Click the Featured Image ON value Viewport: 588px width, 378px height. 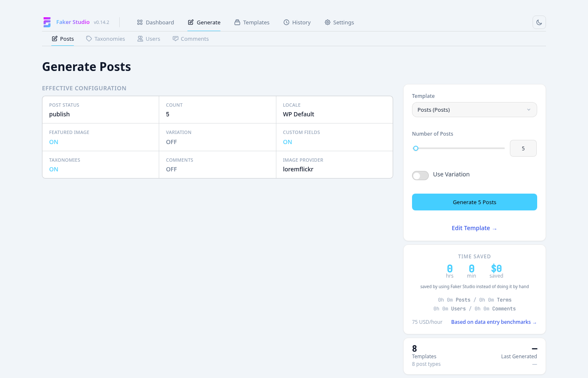tap(54, 142)
